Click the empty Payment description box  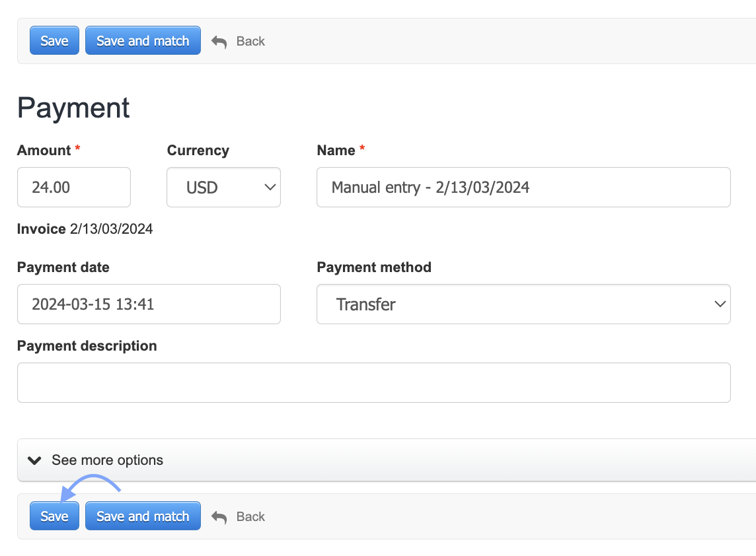pyautogui.click(x=374, y=383)
